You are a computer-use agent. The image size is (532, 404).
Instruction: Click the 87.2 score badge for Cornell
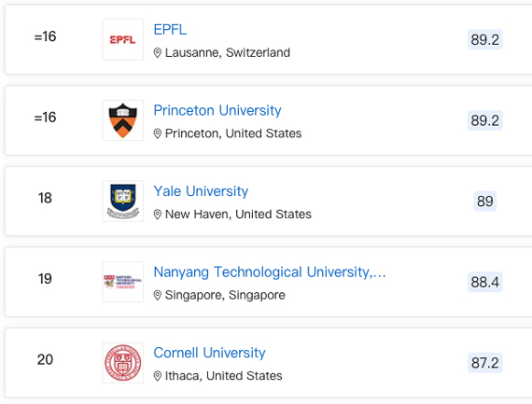(x=484, y=363)
